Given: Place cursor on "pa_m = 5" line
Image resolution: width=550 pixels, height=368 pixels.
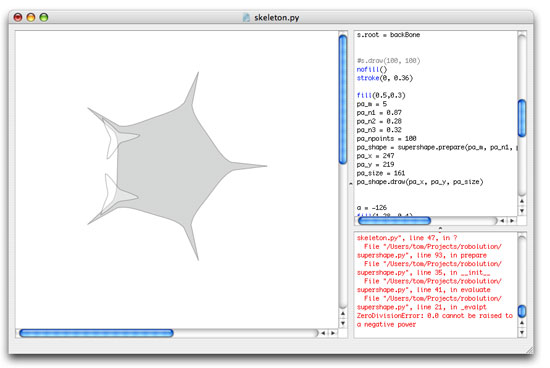Looking at the screenshot, I should [x=371, y=104].
